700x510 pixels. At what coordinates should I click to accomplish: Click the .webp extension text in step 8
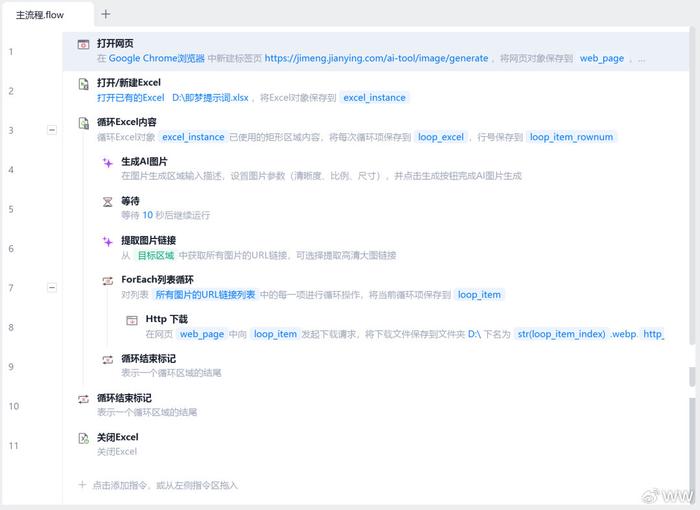(623, 334)
